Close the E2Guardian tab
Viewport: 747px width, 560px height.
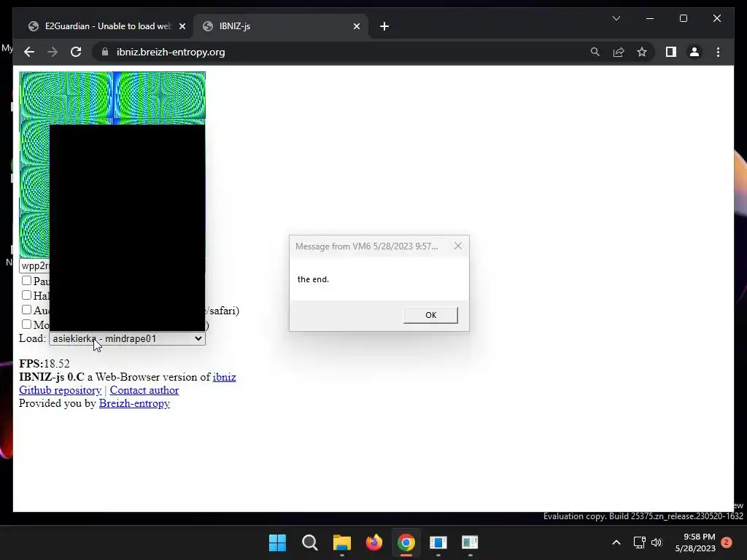click(182, 26)
